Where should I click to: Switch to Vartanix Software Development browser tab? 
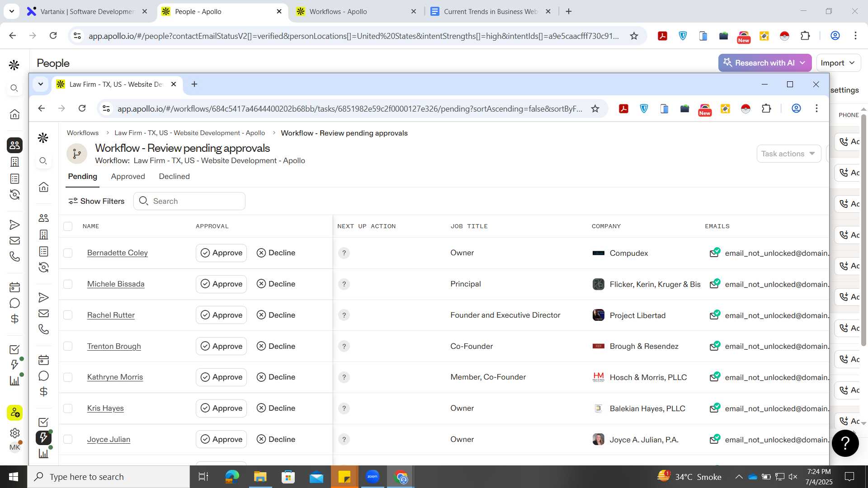[88, 12]
